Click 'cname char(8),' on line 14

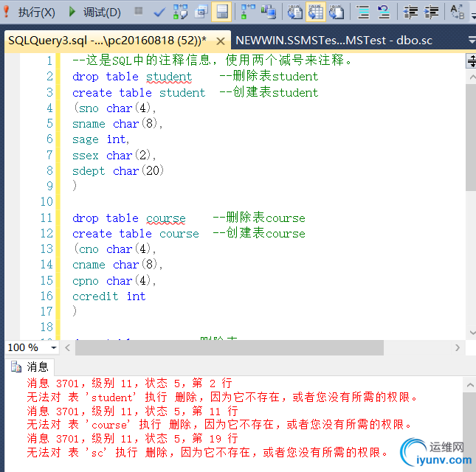pos(118,265)
